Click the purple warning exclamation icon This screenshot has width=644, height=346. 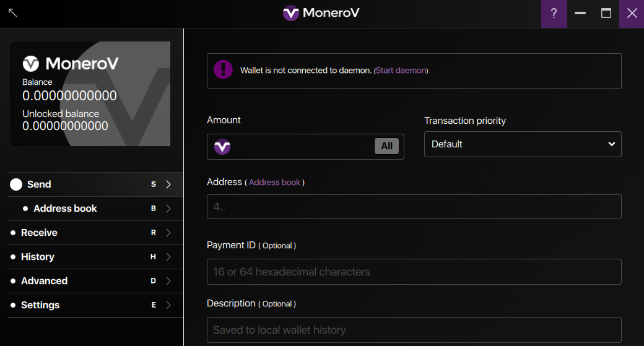(223, 69)
